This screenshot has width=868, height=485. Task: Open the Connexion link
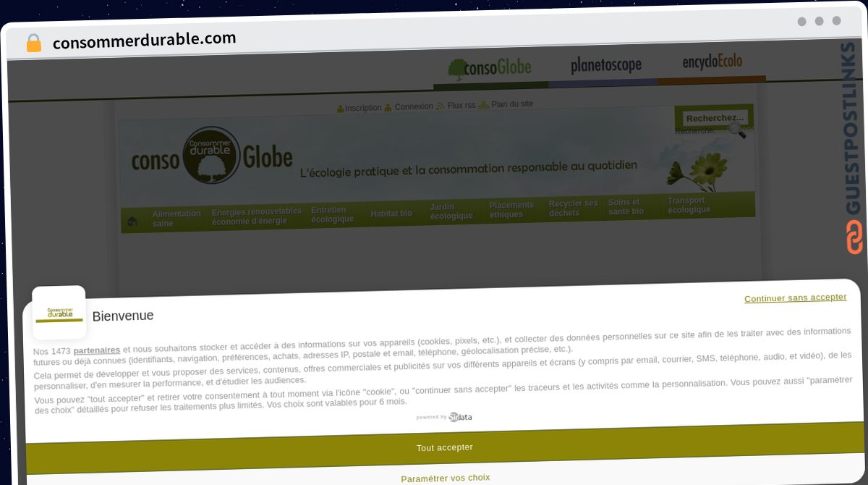(x=414, y=106)
